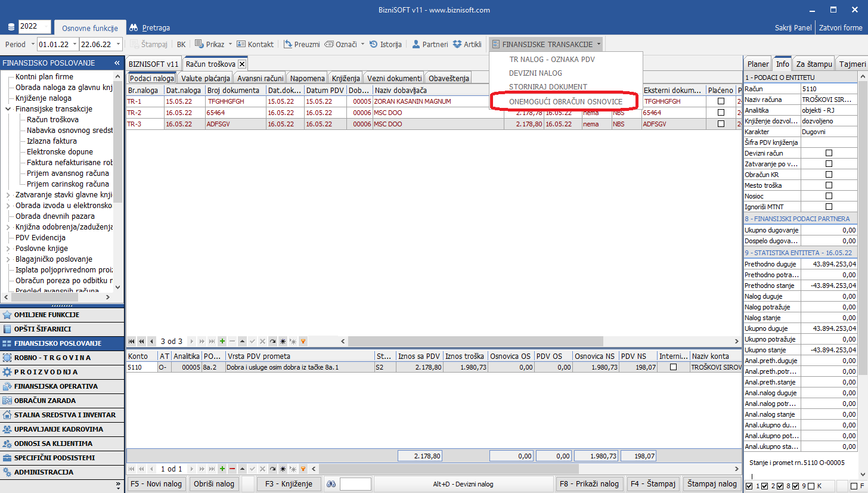Click the Preuzmi toolbar icon
The image size is (868, 493).
click(288, 44)
